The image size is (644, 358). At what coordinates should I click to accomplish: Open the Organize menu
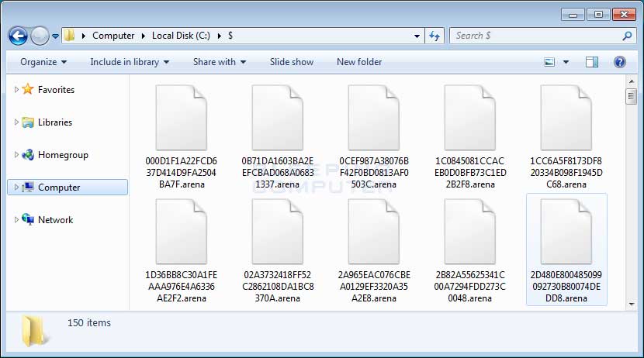click(x=43, y=62)
